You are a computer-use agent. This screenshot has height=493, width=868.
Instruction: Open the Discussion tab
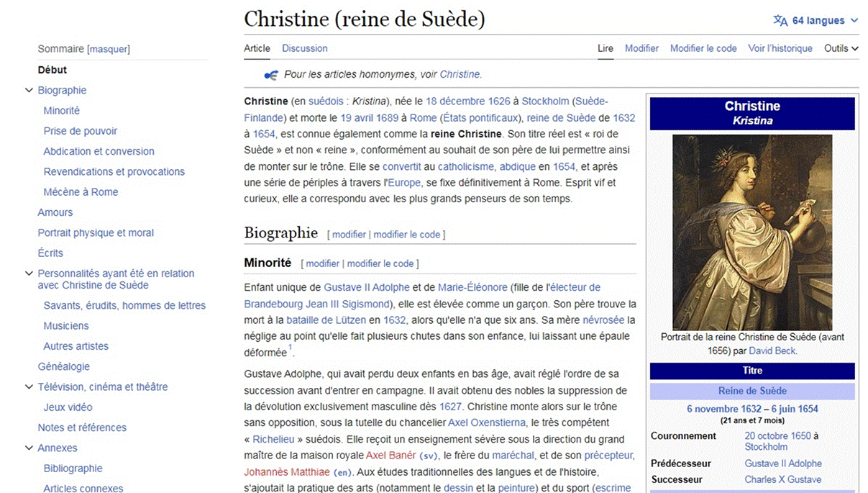click(x=305, y=48)
